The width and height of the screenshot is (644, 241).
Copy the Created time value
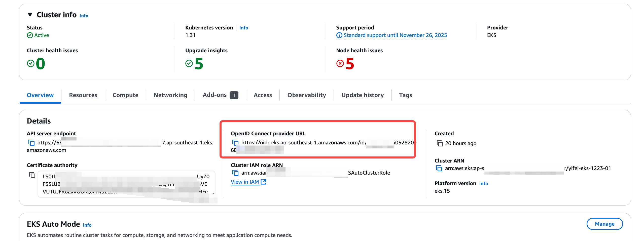(440, 143)
